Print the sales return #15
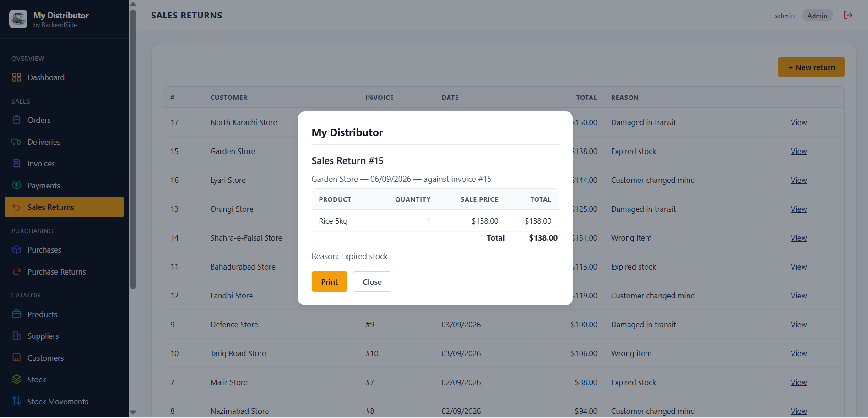Viewport: 868px width, 418px height. click(329, 281)
